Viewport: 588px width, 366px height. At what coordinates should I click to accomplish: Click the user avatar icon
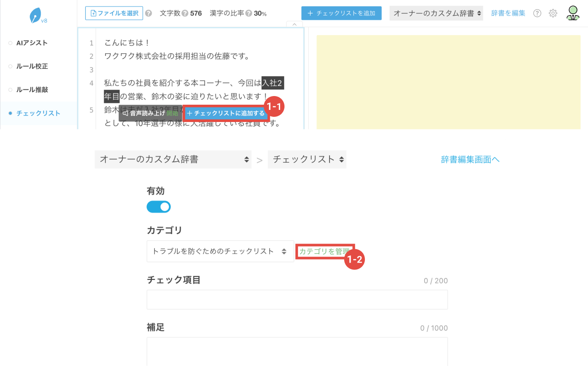click(573, 13)
